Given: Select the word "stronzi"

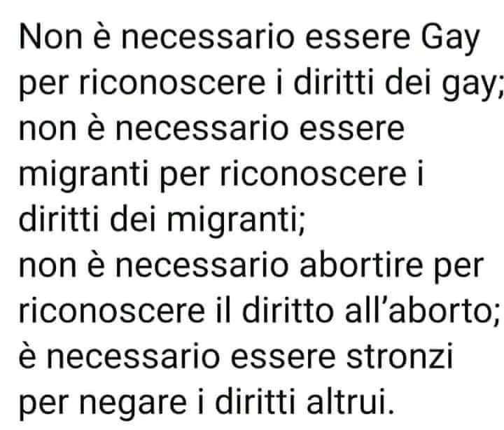Looking at the screenshot, I should (x=399, y=357).
